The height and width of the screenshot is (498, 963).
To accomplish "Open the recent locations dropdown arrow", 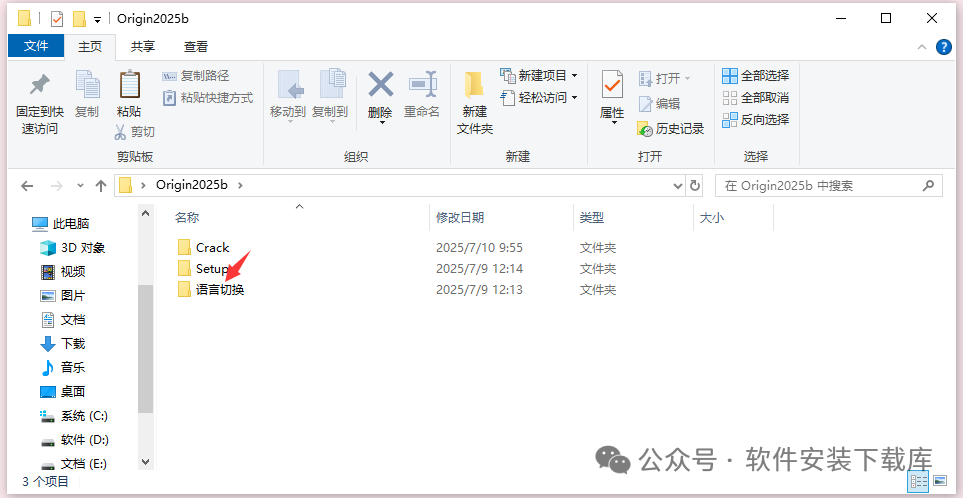I will pyautogui.click(x=80, y=185).
